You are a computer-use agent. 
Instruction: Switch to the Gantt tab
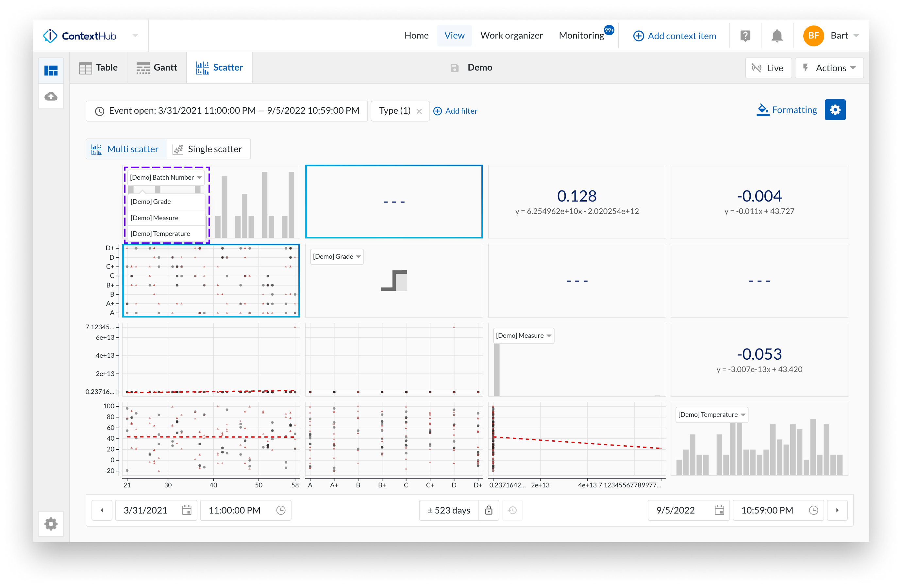click(157, 67)
